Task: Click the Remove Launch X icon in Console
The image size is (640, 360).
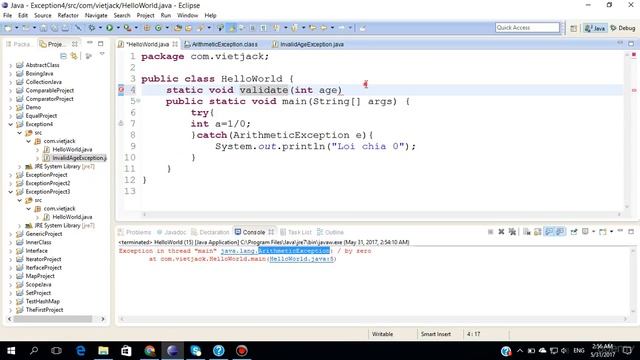Action: click(501, 232)
